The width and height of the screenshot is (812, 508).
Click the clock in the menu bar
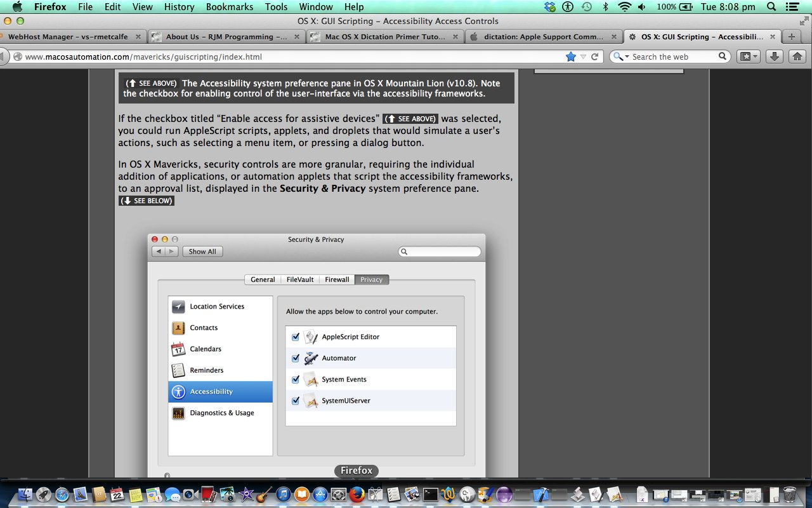coord(728,7)
